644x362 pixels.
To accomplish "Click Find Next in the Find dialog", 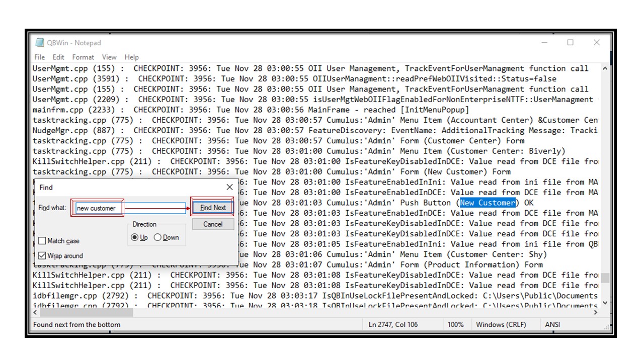I will coord(213,208).
